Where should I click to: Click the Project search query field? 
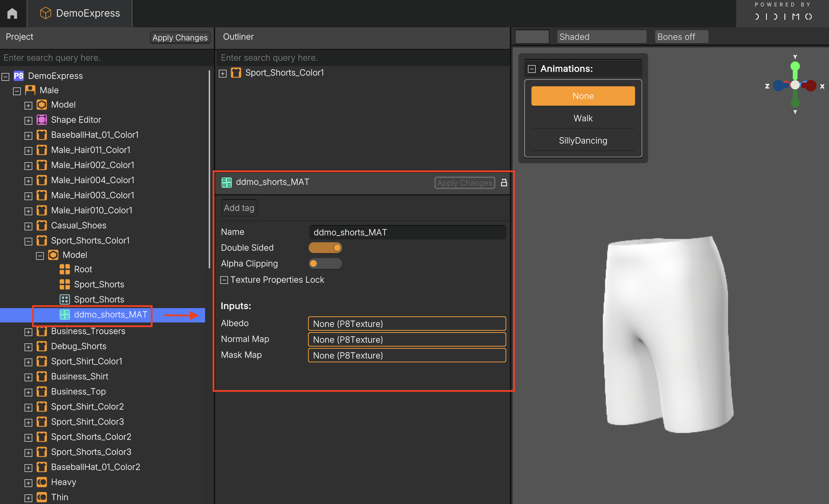tap(107, 58)
